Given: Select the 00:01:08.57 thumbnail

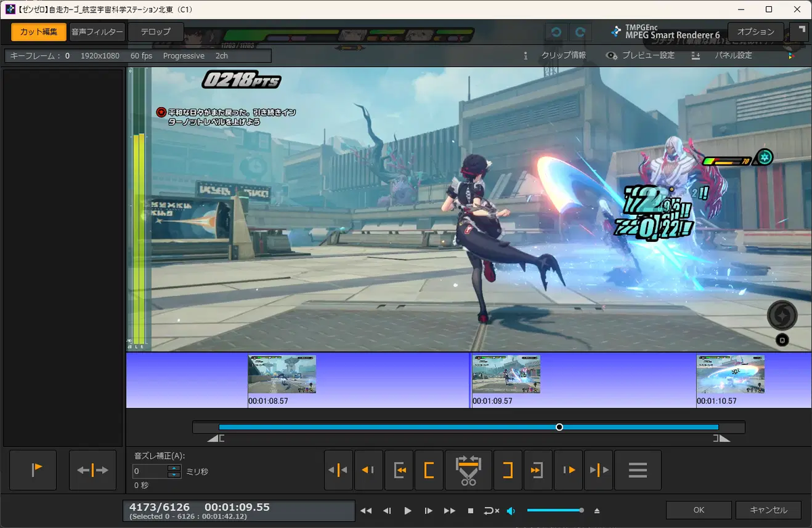Looking at the screenshot, I should (x=282, y=375).
